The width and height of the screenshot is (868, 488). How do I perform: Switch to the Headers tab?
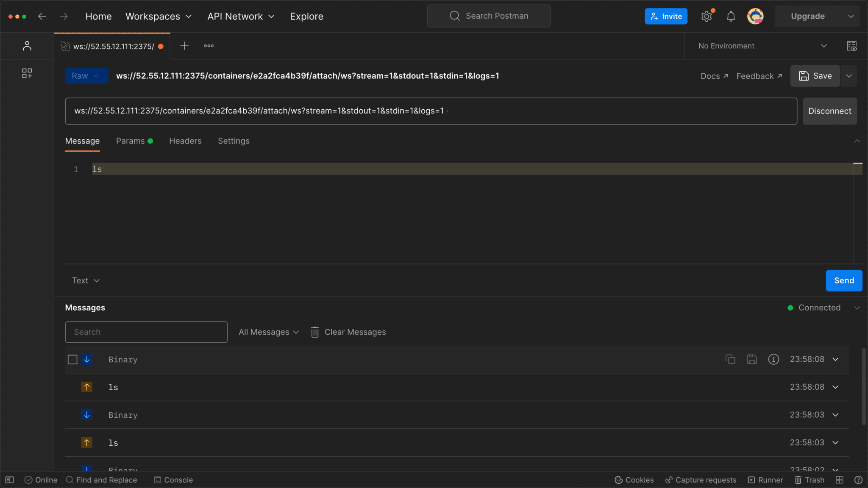click(x=185, y=141)
